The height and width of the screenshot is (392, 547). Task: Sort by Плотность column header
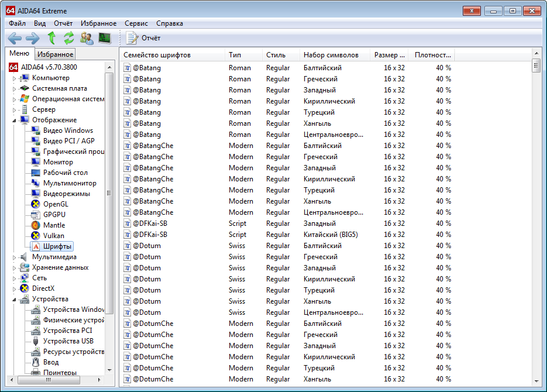tap(432, 55)
